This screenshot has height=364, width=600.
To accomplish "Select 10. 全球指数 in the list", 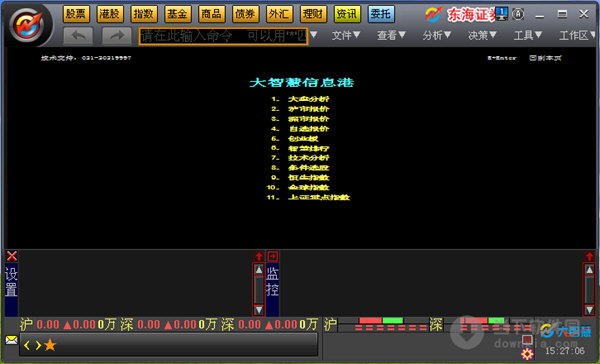I will coord(298,188).
